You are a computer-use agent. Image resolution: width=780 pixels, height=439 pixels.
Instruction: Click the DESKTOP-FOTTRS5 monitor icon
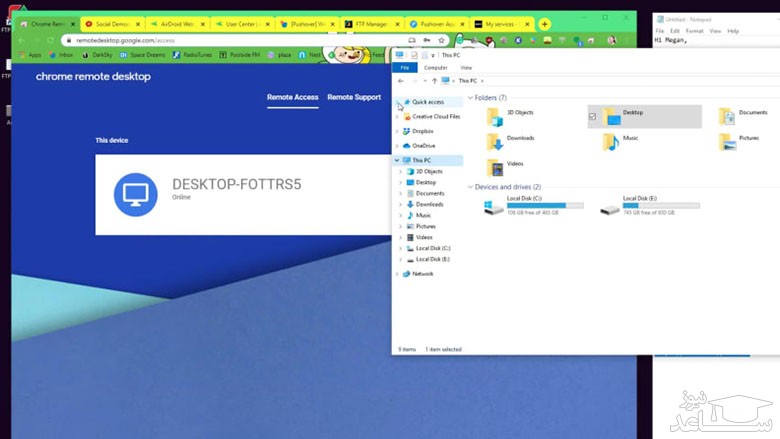[x=135, y=195]
